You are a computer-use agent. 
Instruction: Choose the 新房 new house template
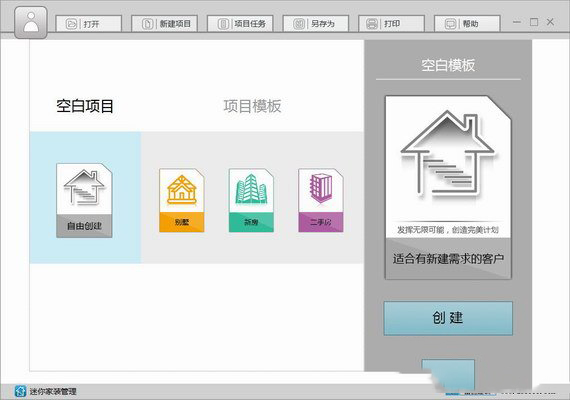tap(251, 200)
